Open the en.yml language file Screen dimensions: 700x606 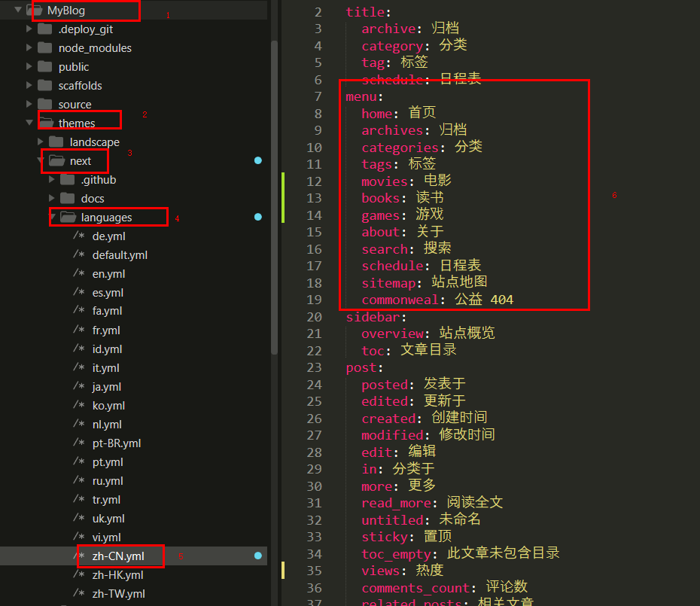coord(108,274)
